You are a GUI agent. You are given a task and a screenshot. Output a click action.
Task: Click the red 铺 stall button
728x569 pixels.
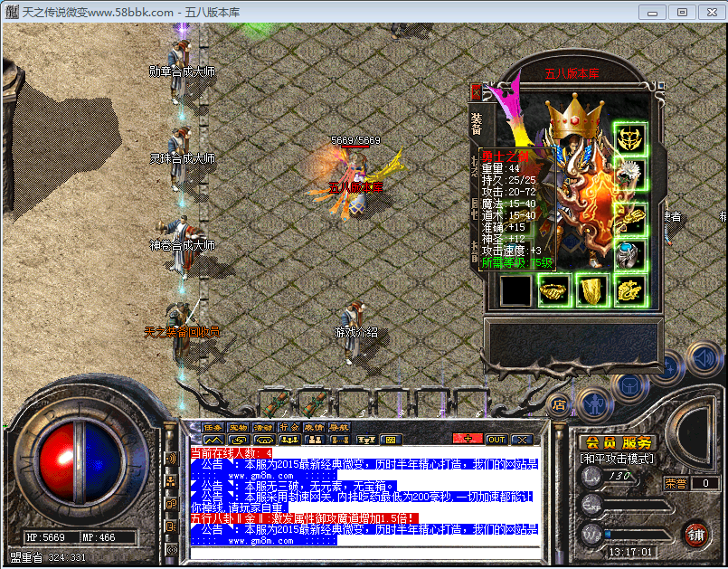[695, 536]
